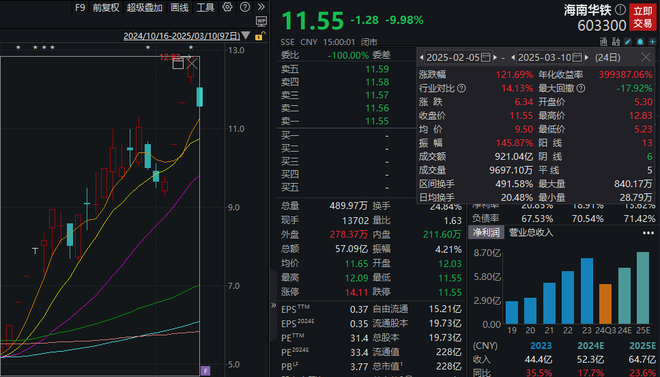Expand more toolbar options with double chevron

261,7
